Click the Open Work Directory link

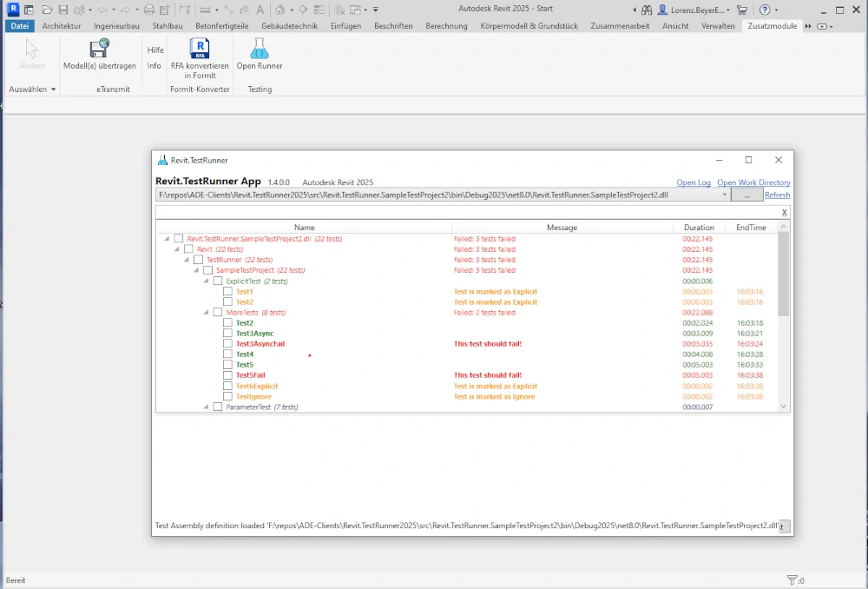[x=753, y=182]
